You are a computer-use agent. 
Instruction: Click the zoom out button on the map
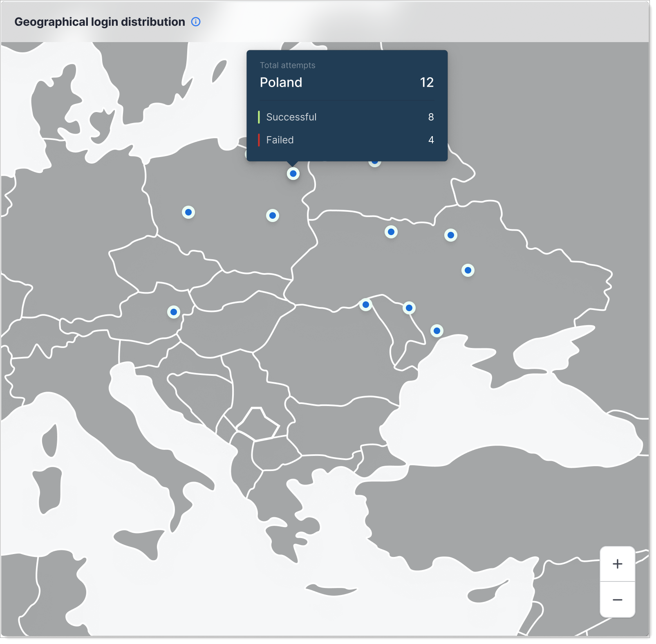pos(617,599)
